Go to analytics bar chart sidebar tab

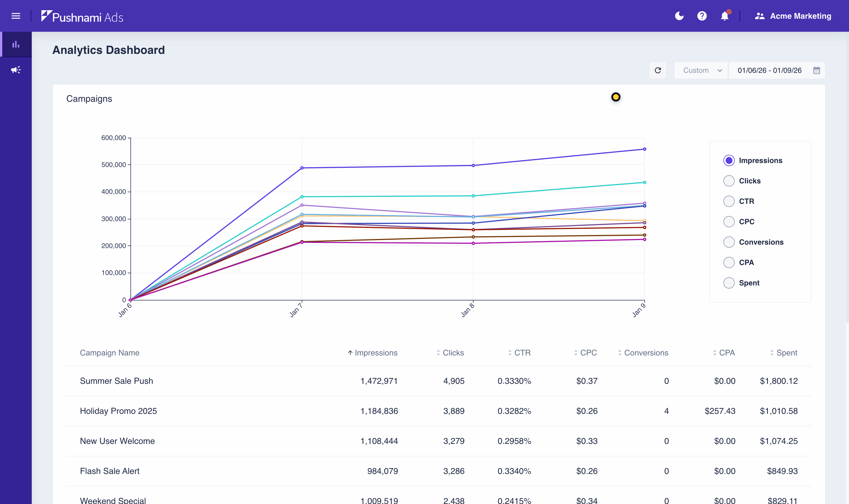click(16, 45)
